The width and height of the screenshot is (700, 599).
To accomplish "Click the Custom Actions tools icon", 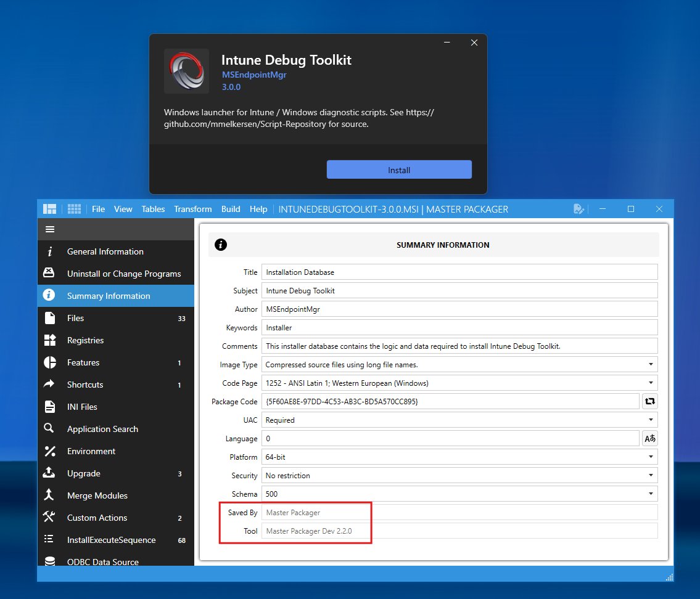I will pos(49,517).
